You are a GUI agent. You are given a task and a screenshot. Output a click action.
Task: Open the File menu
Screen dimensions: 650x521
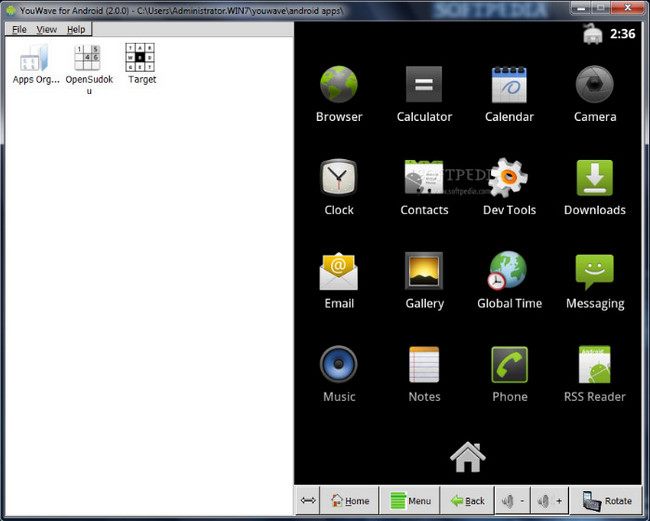(19, 29)
